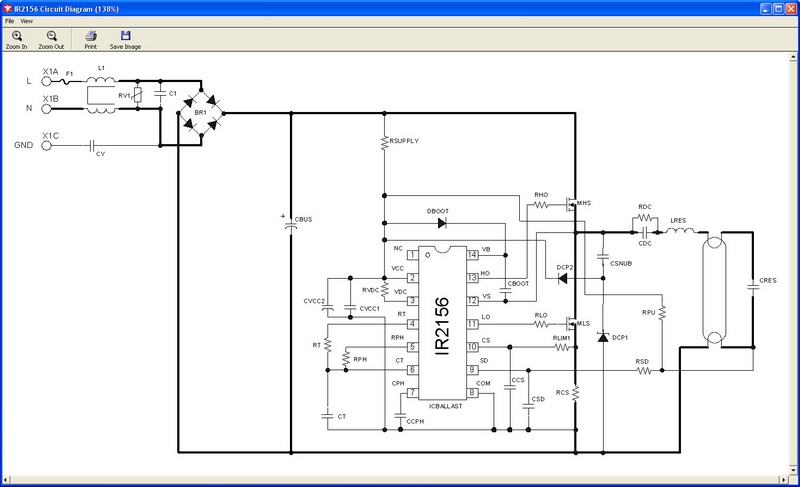
Task: Click the Zoom Out magnifier icon
Action: [51, 36]
